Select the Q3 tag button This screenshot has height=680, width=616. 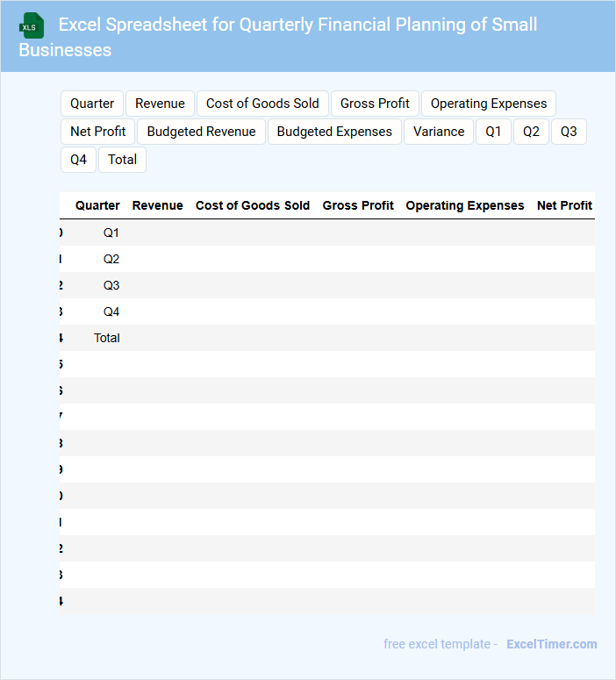[x=569, y=132]
